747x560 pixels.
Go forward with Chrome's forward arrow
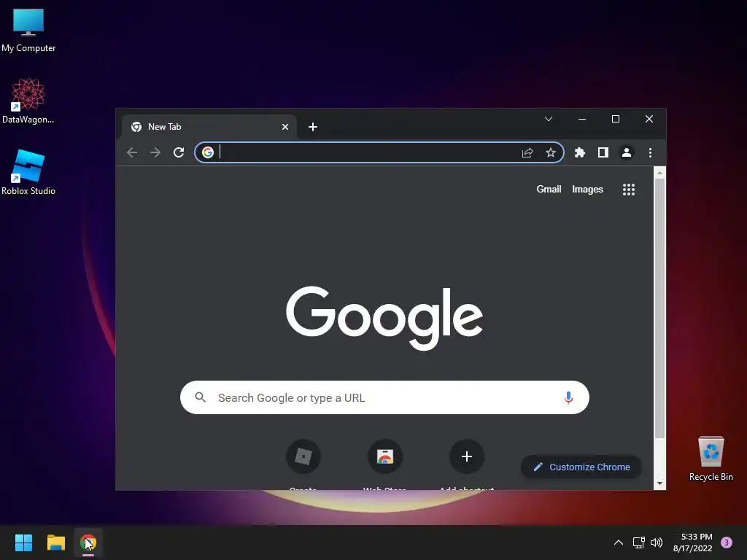[x=155, y=152]
